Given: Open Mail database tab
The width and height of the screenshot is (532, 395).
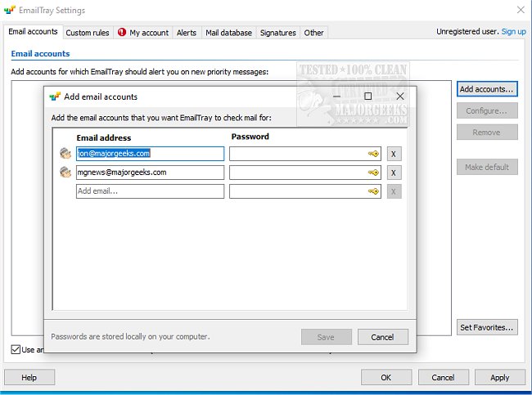Looking at the screenshot, I should coord(228,33).
